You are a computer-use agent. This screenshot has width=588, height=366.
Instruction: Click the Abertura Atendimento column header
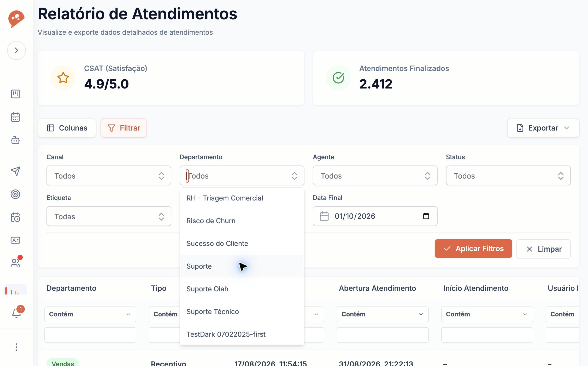[x=377, y=288]
